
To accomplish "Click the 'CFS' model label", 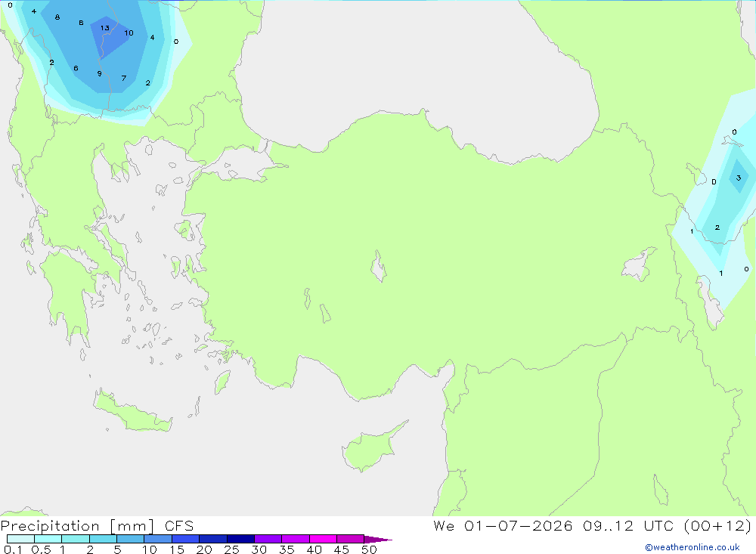I will [179, 525].
